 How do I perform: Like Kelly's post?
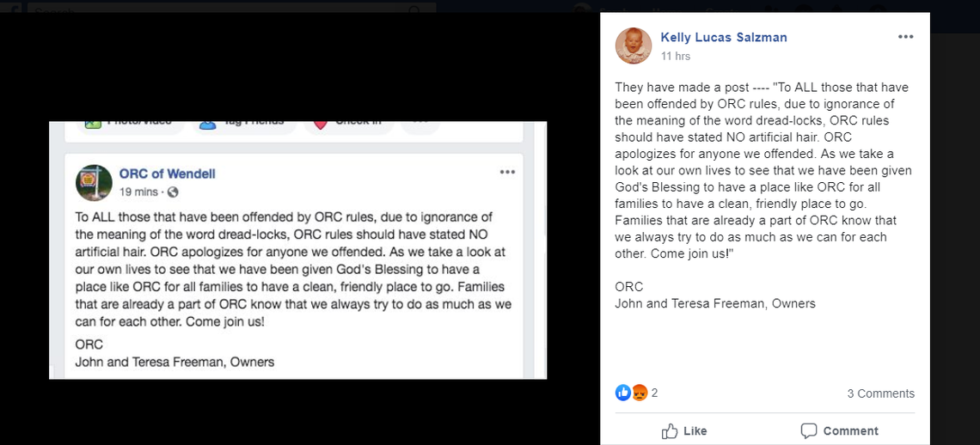[x=684, y=430]
